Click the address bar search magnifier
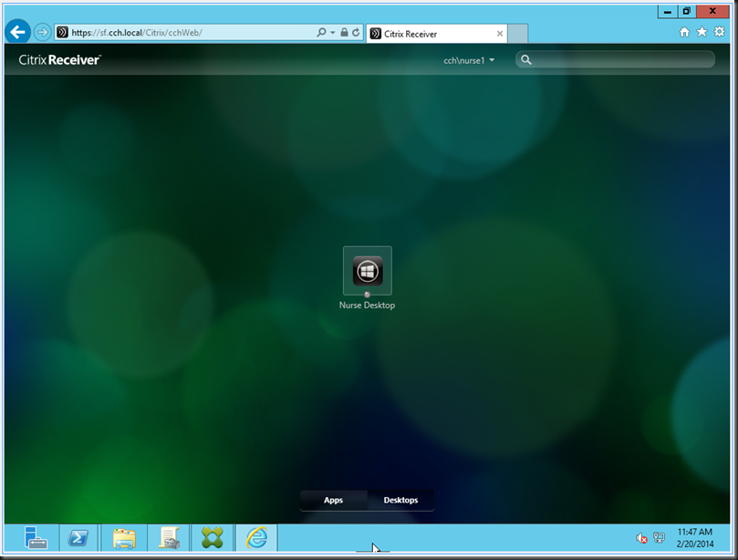Image resolution: width=738 pixels, height=560 pixels. tap(321, 32)
